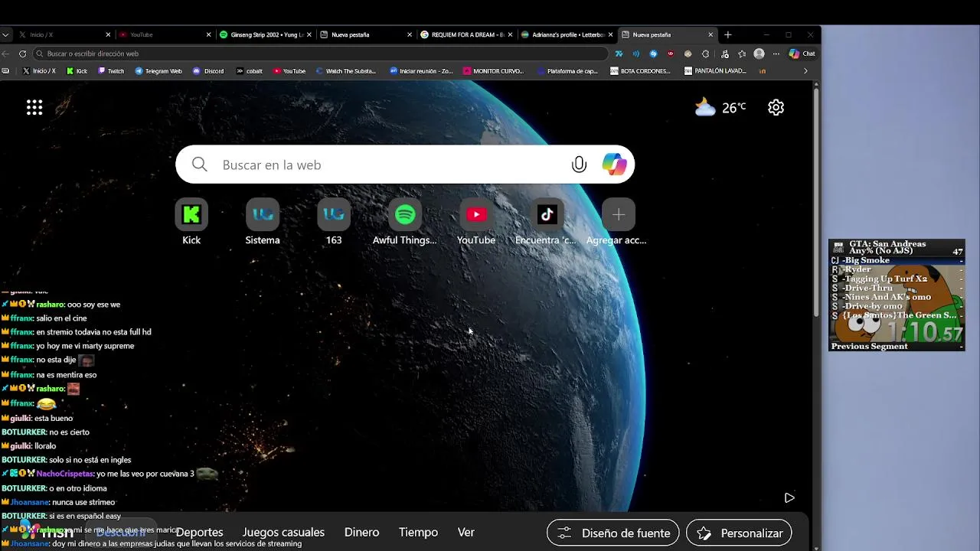Switch to first Nueva pestaña tab

tap(365, 34)
